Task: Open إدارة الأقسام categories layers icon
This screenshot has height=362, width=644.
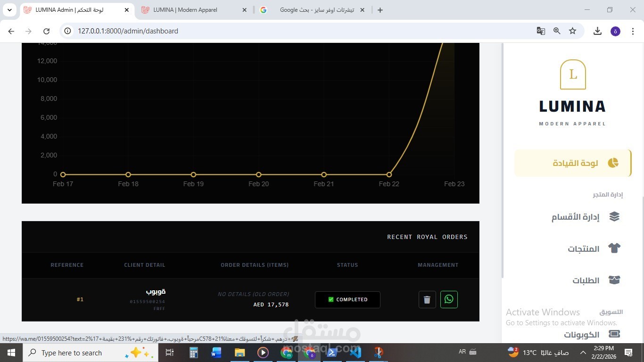Action: coord(614,217)
